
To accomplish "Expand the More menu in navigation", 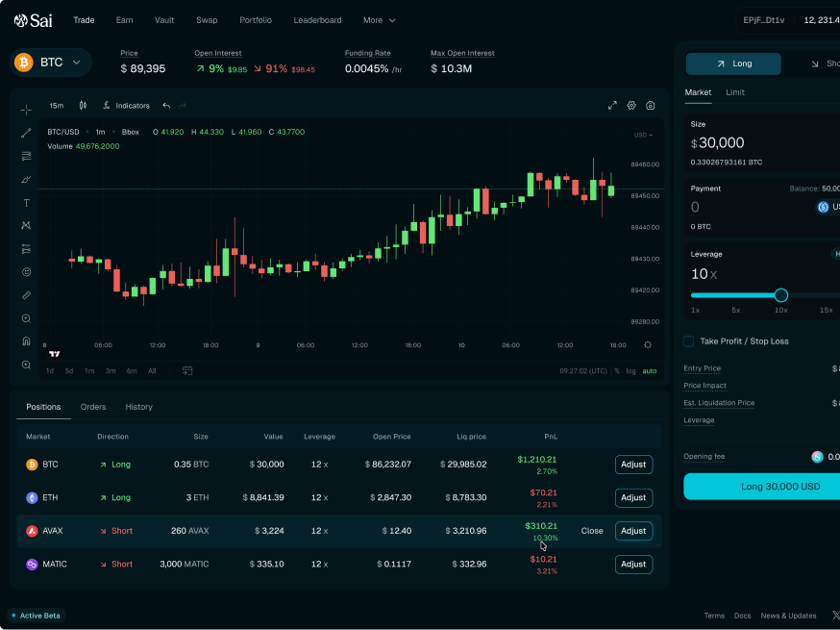I will tap(378, 20).
